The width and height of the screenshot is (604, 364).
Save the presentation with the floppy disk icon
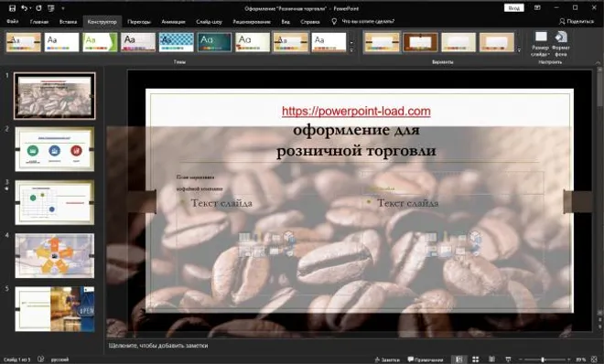[12, 8]
